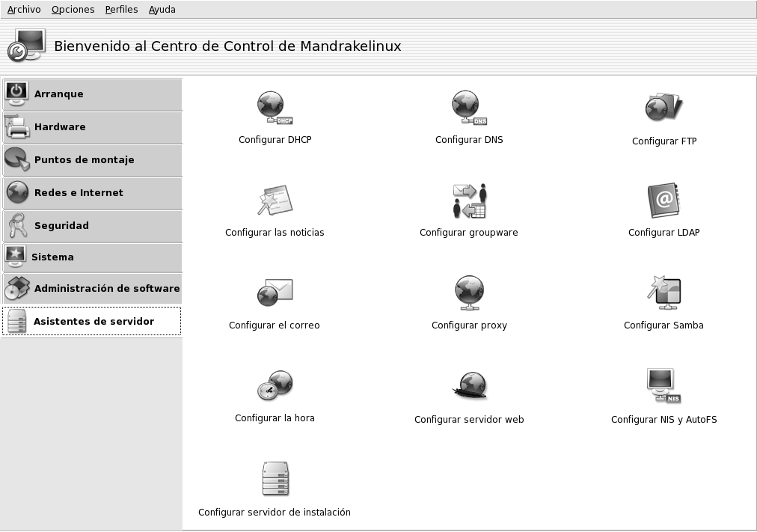
Task: Switch to the Hardware section
Action: click(92, 127)
